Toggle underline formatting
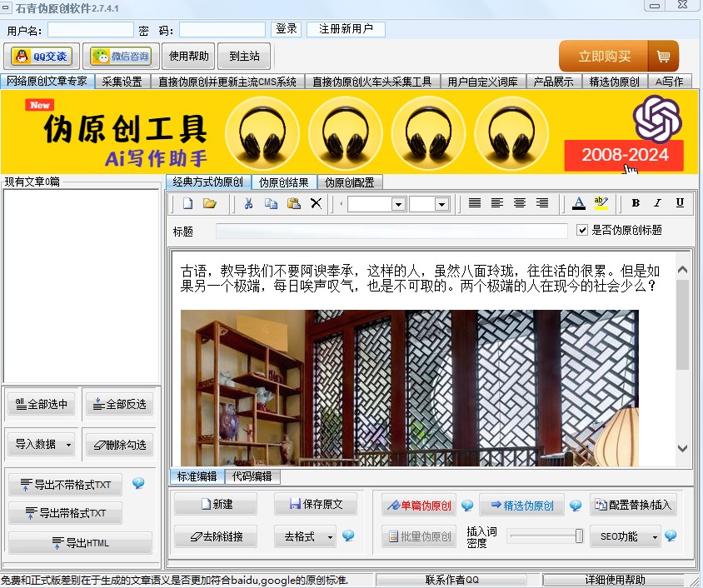 pyautogui.click(x=680, y=203)
